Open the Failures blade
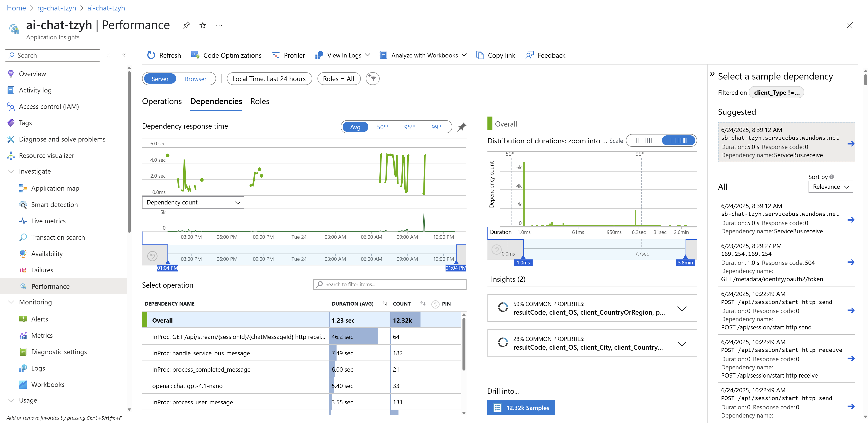868x423 pixels. [42, 270]
